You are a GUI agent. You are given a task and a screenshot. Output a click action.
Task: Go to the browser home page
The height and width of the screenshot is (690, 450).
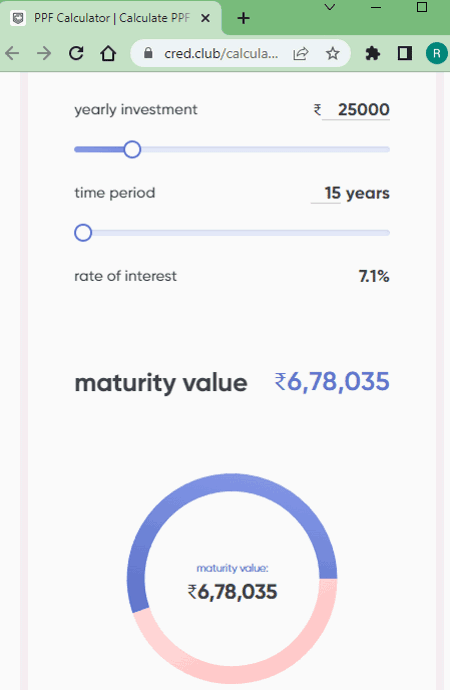(x=108, y=53)
